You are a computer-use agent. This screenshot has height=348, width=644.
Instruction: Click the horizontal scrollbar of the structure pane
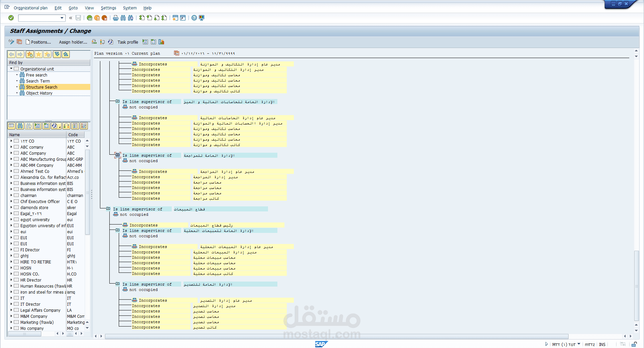pos(336,336)
